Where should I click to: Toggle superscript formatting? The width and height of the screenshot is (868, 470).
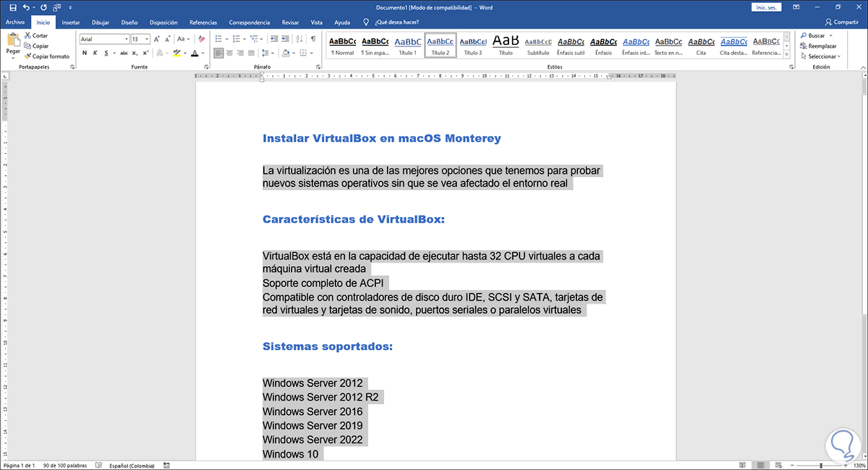(x=146, y=53)
